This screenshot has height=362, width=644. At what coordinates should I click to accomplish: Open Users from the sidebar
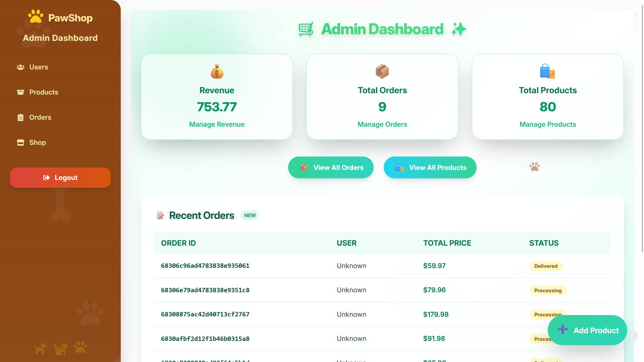point(39,67)
